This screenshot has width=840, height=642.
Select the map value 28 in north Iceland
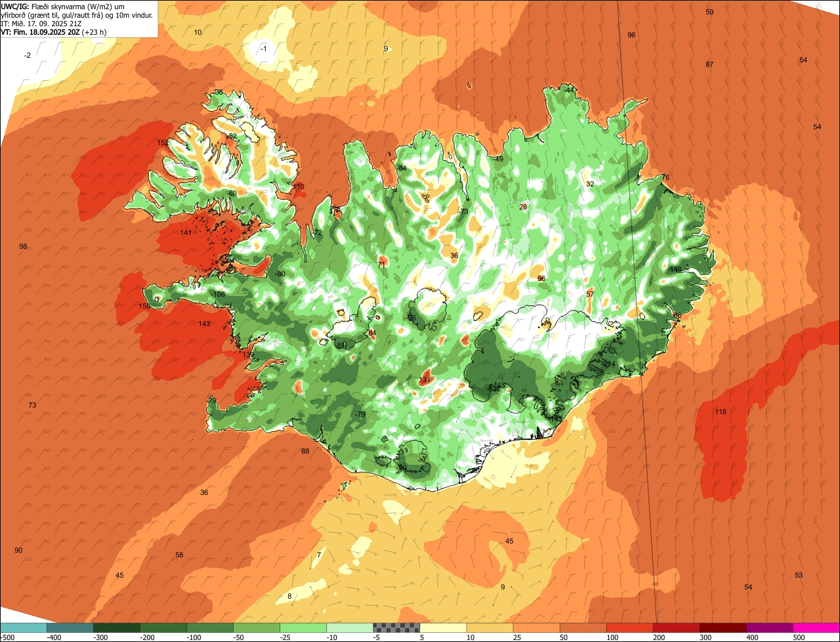tap(523, 207)
